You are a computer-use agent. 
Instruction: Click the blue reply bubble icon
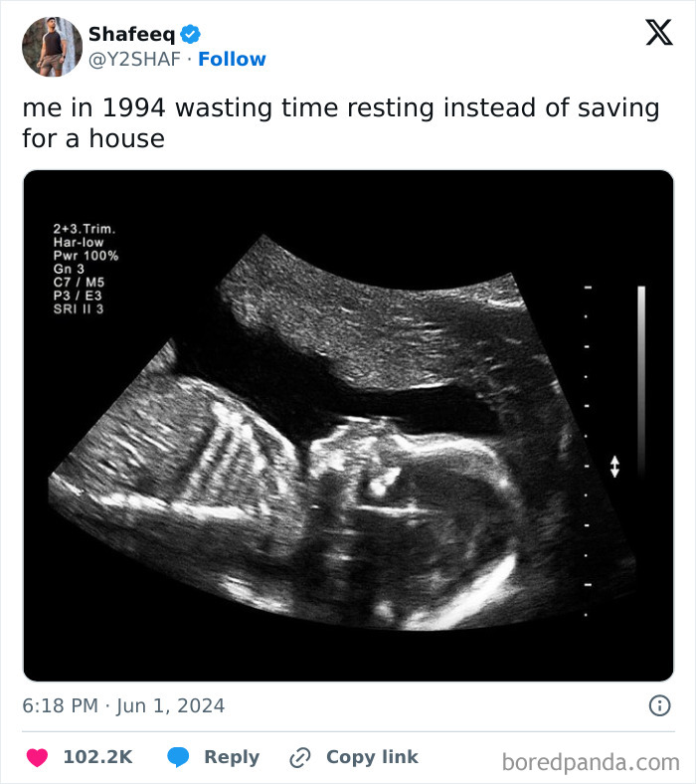pyautogui.click(x=179, y=757)
